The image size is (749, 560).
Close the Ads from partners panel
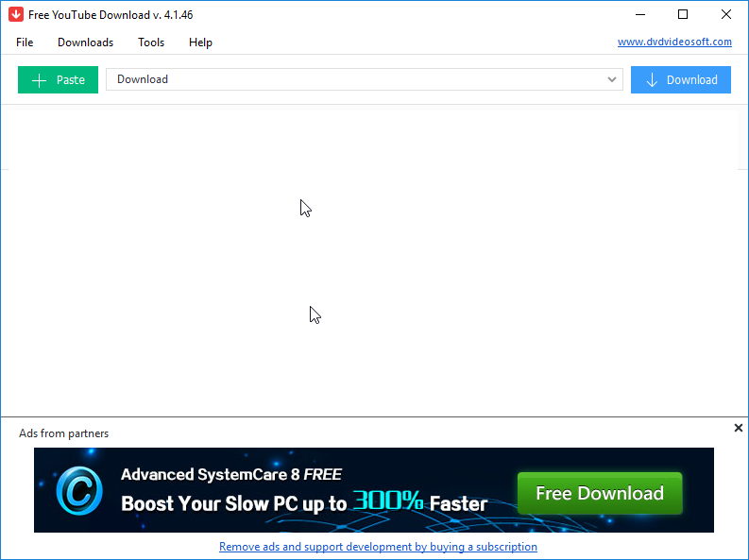coord(738,428)
